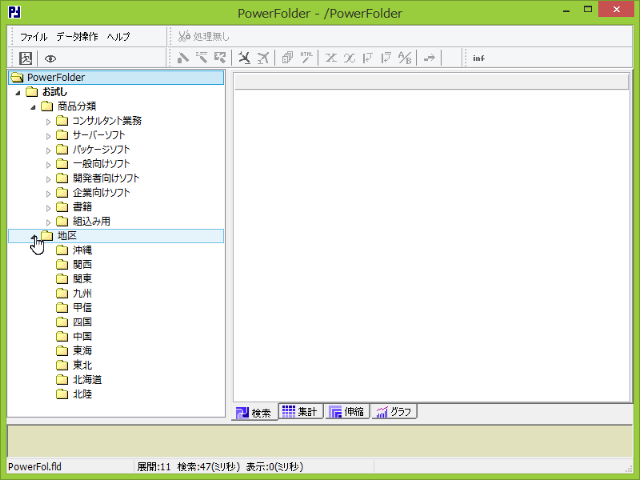Image resolution: width=640 pixels, height=480 pixels.
Task: Click the gray airplane toolbar icon
Action: pos(263,58)
